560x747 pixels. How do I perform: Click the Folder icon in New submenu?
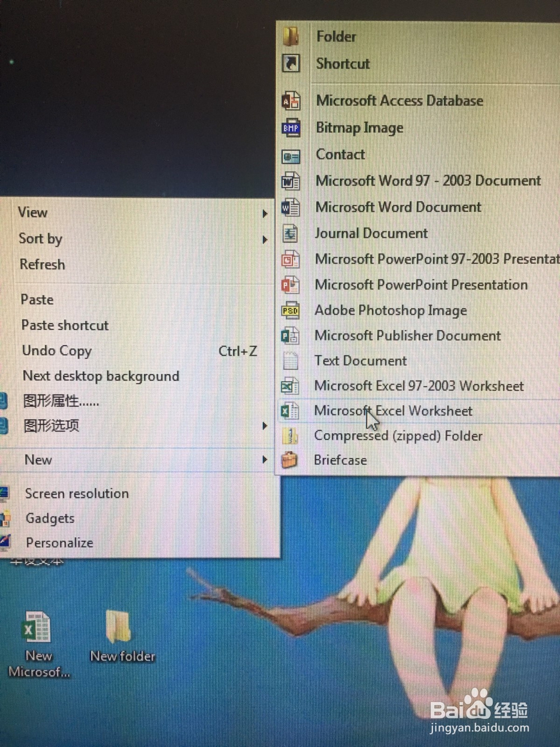click(291, 36)
